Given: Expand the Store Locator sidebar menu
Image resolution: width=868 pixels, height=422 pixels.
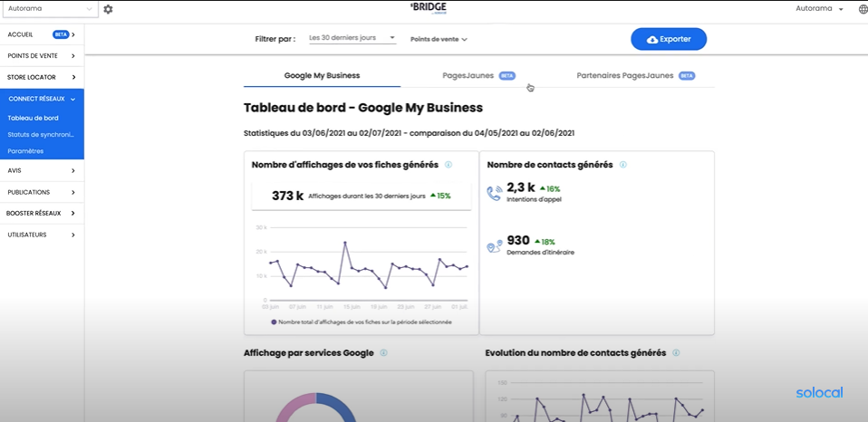Looking at the screenshot, I should pos(42,78).
